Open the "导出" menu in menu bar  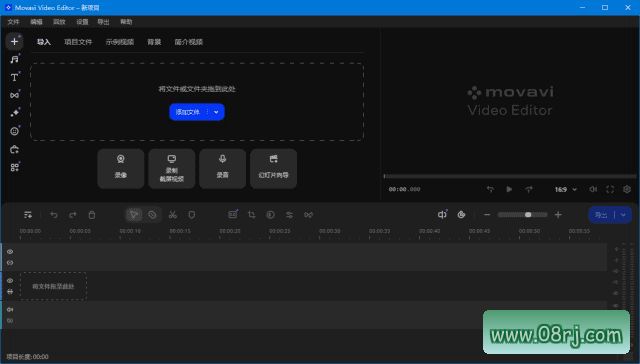click(x=103, y=22)
